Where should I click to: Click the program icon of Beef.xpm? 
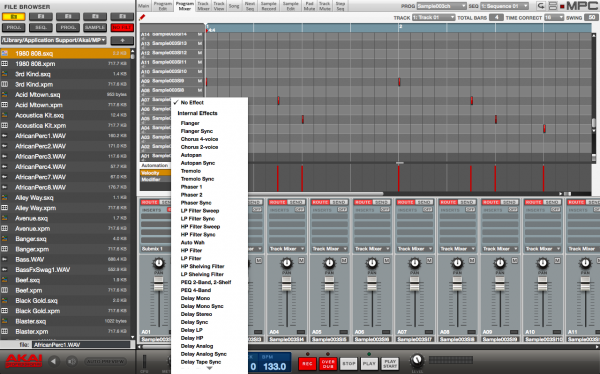click(5, 290)
